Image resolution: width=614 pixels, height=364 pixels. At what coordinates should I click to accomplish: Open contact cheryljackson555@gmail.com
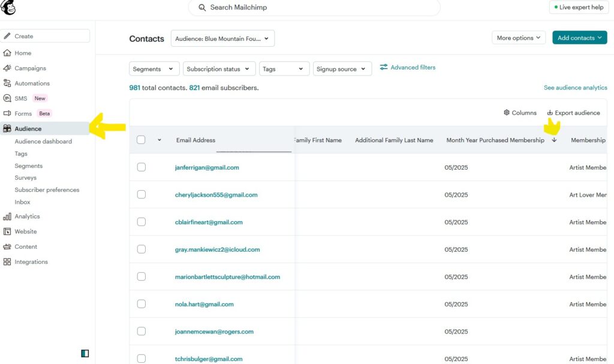pyautogui.click(x=216, y=195)
